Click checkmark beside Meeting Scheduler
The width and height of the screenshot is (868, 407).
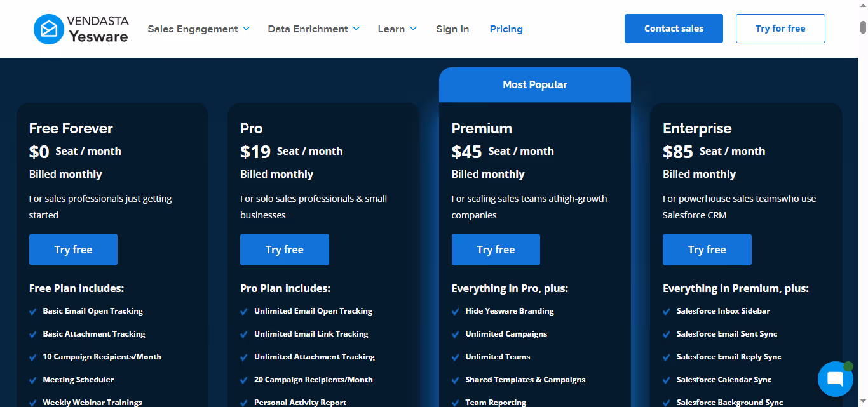point(33,380)
